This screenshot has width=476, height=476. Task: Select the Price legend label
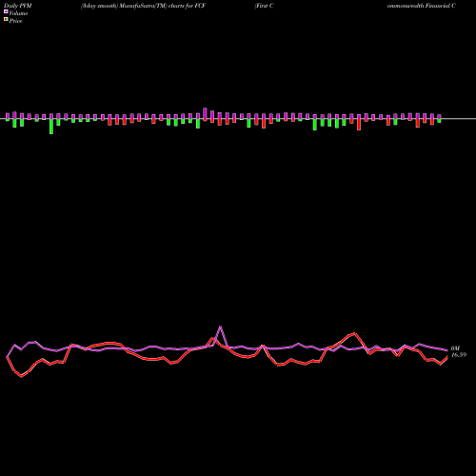(15, 21)
